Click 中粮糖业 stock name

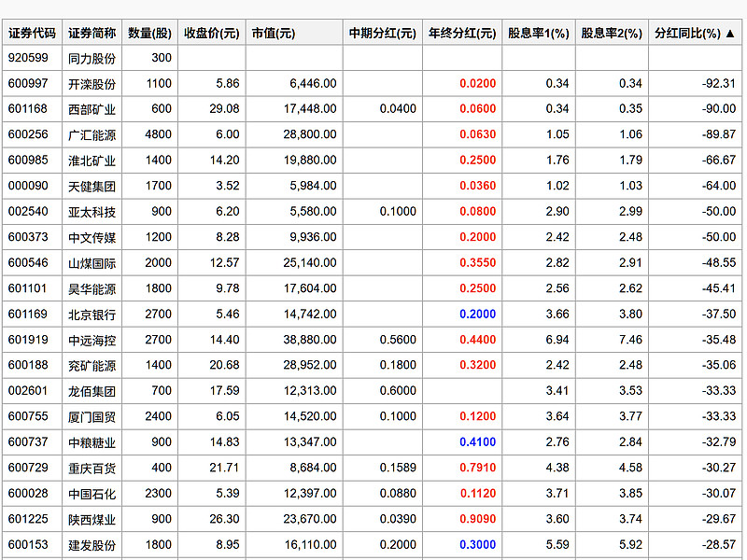point(92,442)
